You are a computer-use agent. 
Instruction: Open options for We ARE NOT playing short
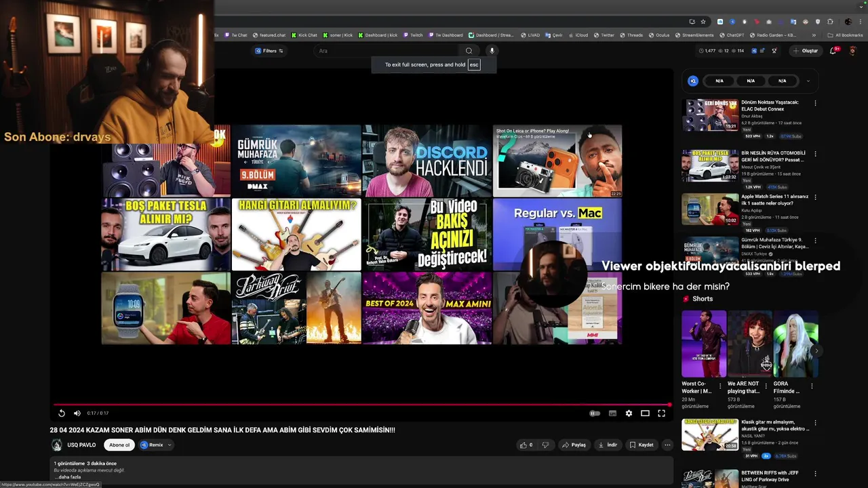tap(766, 386)
